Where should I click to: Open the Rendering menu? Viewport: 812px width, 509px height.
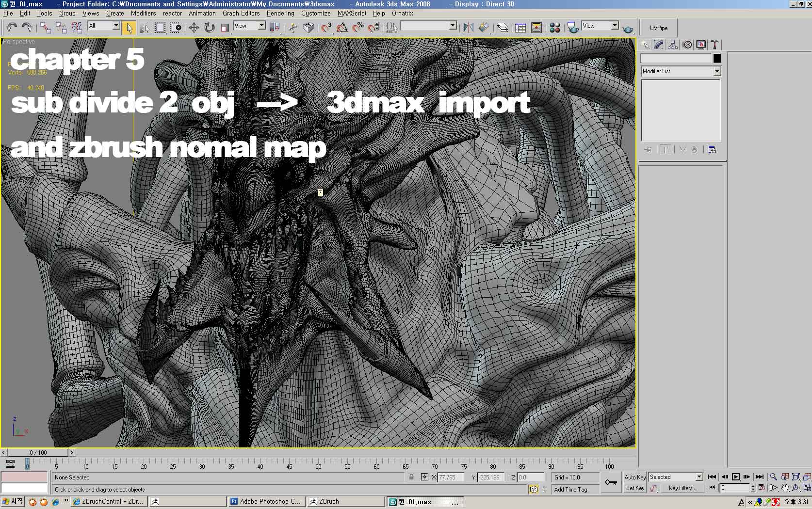280,13
